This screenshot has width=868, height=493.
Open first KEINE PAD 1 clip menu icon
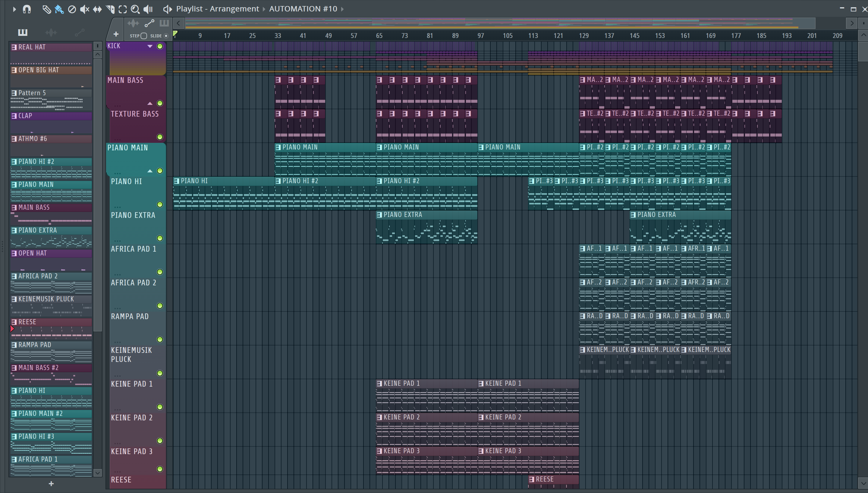[379, 384]
